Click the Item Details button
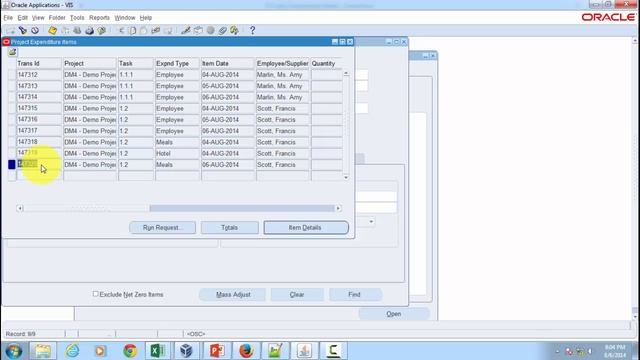Screen dimensions: 640x360 [x=306, y=227]
